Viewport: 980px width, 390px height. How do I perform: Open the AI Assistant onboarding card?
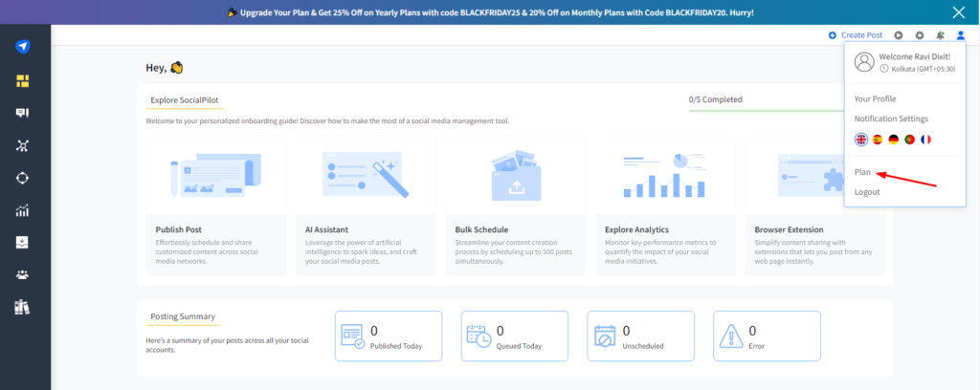pyautogui.click(x=366, y=206)
